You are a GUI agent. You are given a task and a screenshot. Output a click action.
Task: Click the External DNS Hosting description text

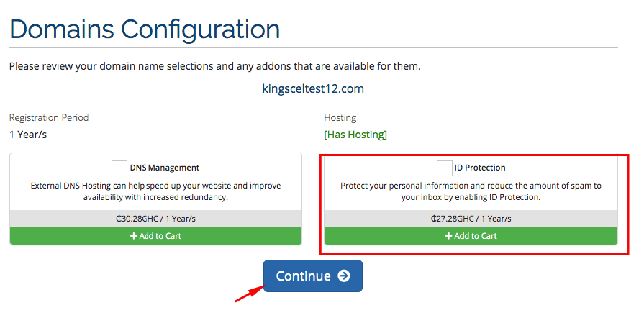155,191
